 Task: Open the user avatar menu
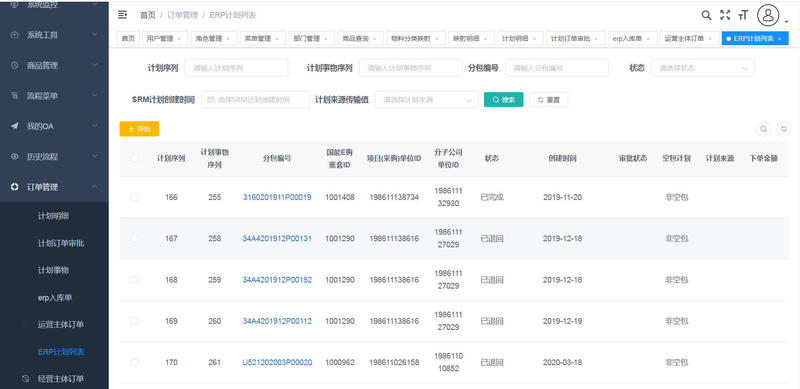[768, 15]
